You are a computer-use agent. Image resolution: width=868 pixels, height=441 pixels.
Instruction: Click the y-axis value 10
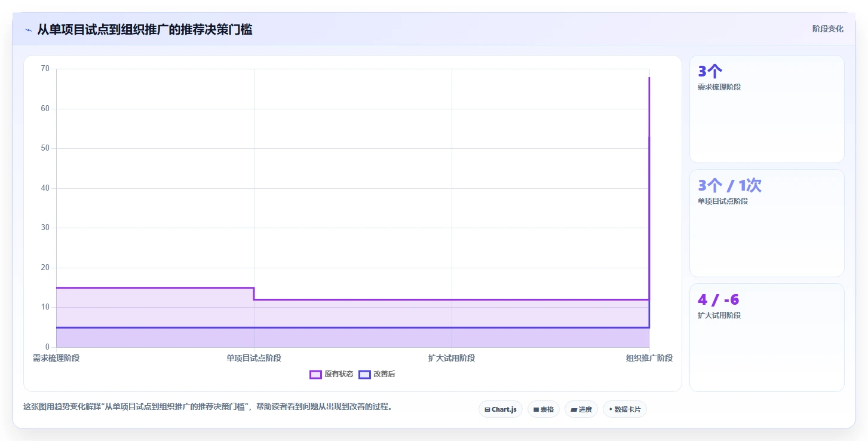[45, 307]
